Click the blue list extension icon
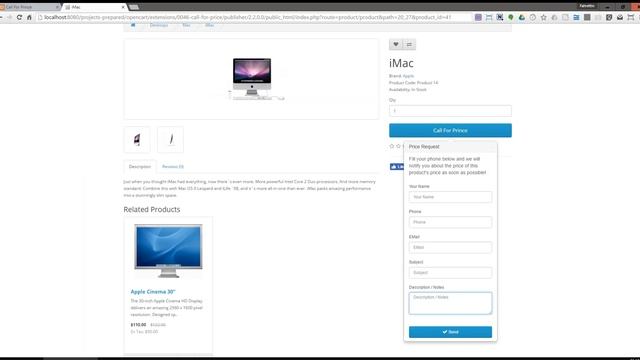This screenshot has height=360, width=640. [x=576, y=17]
